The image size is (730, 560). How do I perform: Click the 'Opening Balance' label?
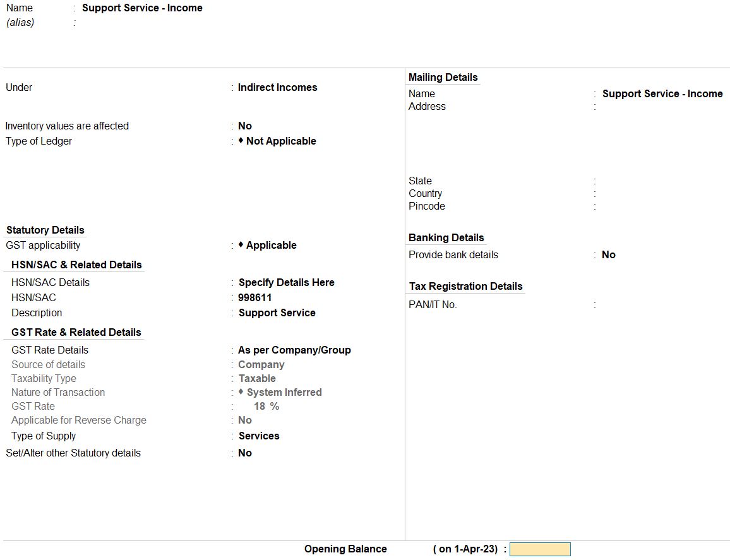(x=345, y=549)
